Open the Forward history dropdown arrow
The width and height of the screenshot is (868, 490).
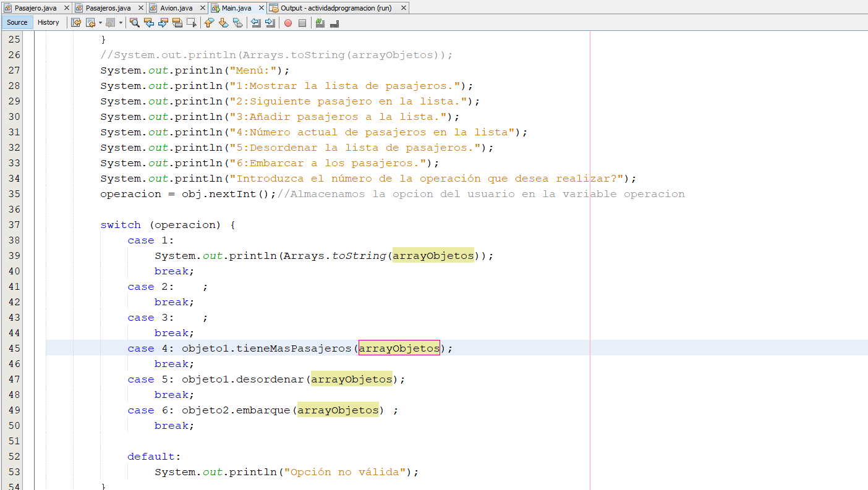click(121, 23)
